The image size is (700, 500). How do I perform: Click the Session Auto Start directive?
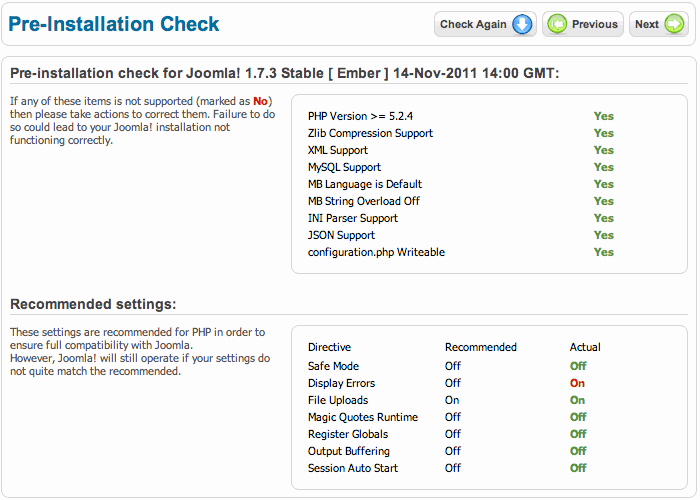[353, 468]
